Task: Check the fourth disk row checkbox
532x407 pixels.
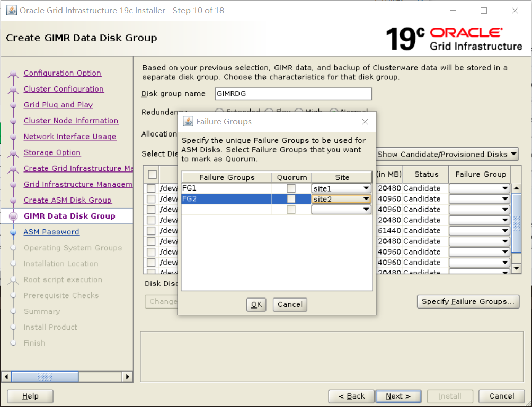Action: [x=151, y=220]
